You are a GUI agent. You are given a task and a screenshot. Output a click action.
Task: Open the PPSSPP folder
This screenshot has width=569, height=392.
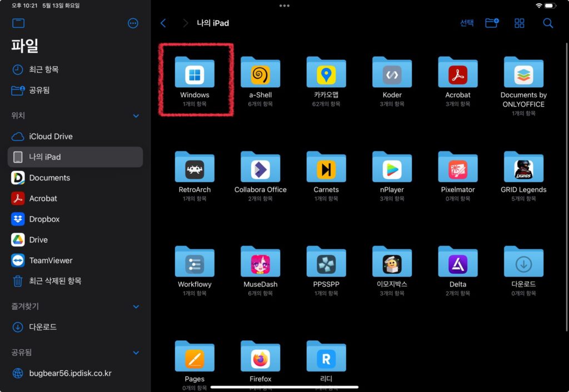326,262
